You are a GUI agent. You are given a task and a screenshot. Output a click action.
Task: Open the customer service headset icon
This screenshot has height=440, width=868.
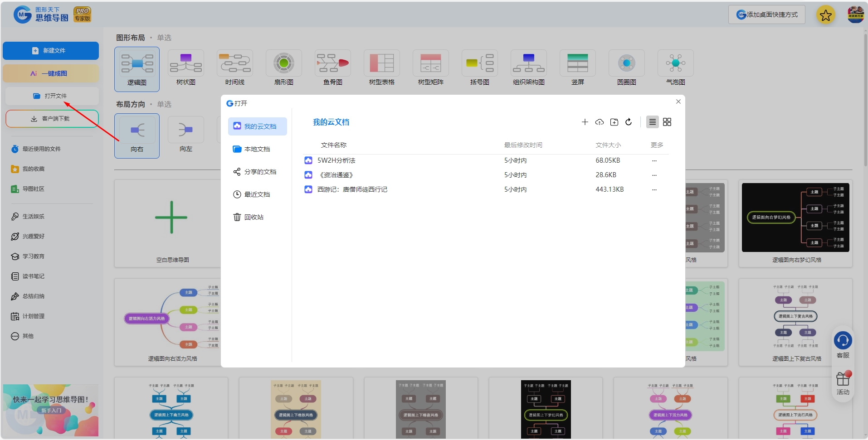pos(843,340)
